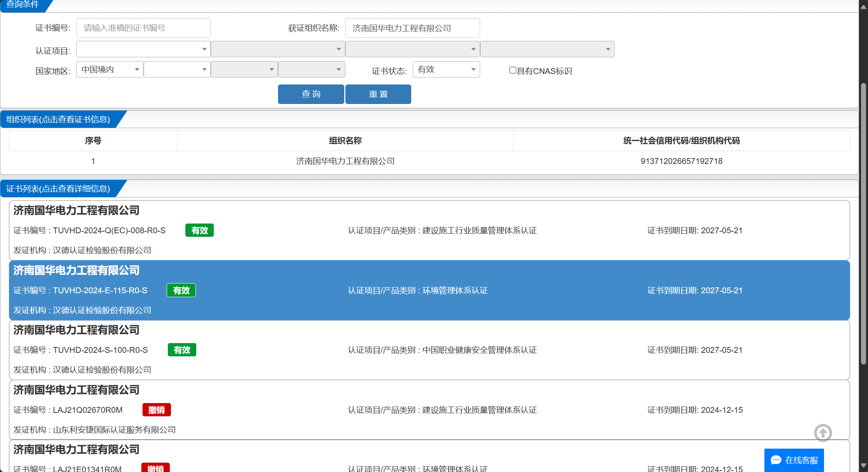Click the page vertical scrollbar thumb

[x=863, y=223]
